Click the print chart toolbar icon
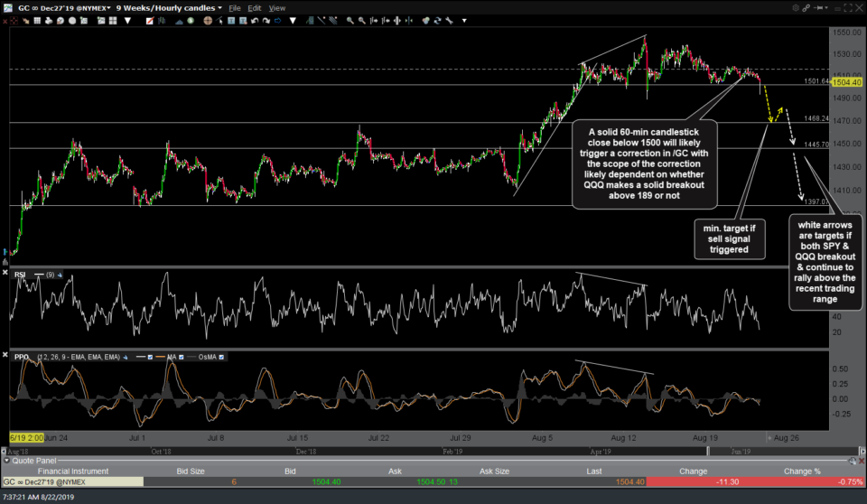This screenshot has width=867, height=504. pos(49,21)
